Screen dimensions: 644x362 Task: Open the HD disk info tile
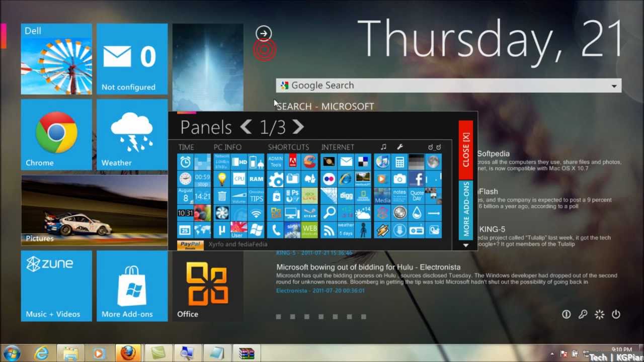[x=239, y=161]
